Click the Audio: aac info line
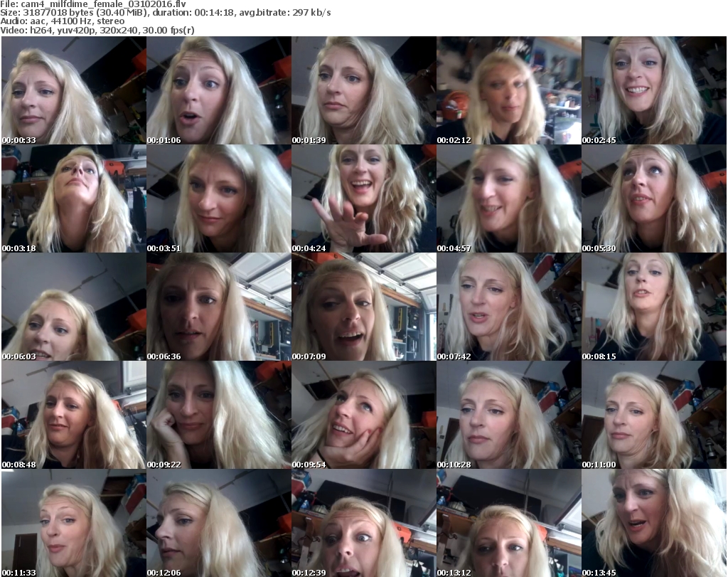This screenshot has height=577, width=728. [x=63, y=21]
